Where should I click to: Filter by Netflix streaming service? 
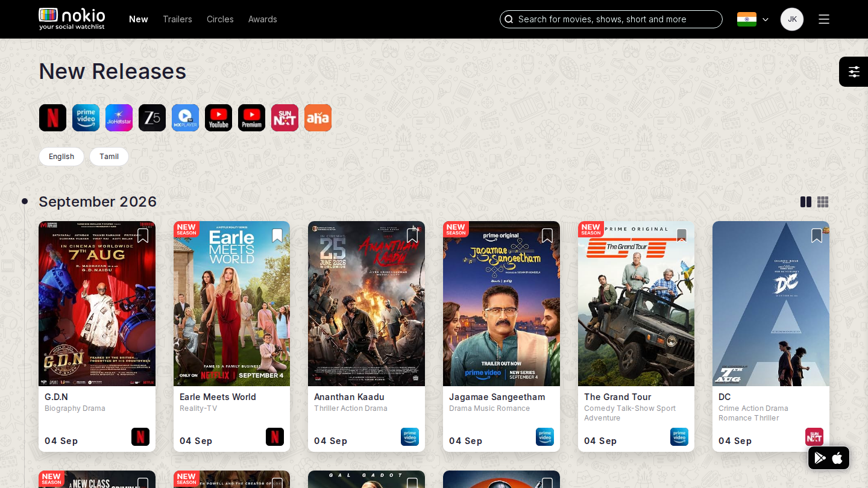click(52, 117)
